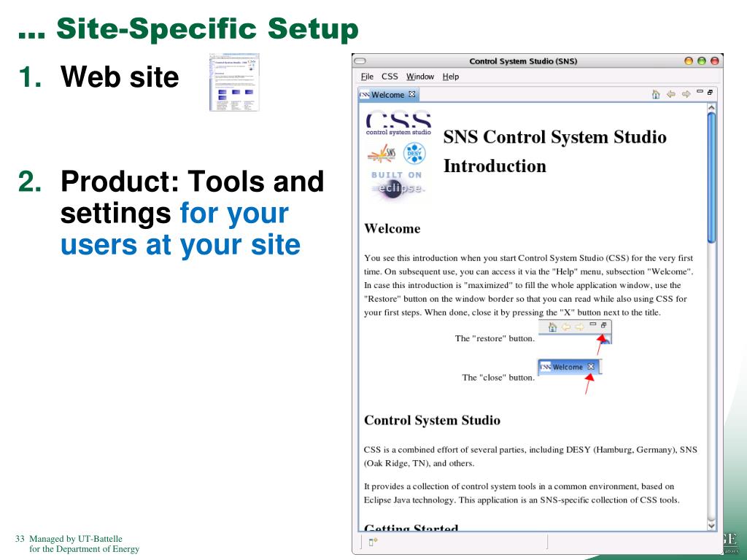Click the vertical scrollbar thumb
Image resolution: width=747 pixels, height=560 pixels.
pyautogui.click(x=712, y=179)
